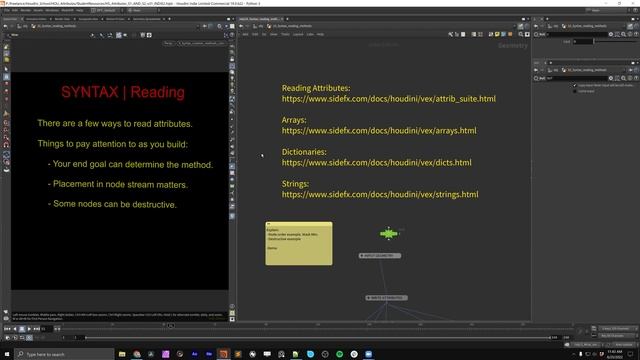Click the current frame number field

point(47,329)
